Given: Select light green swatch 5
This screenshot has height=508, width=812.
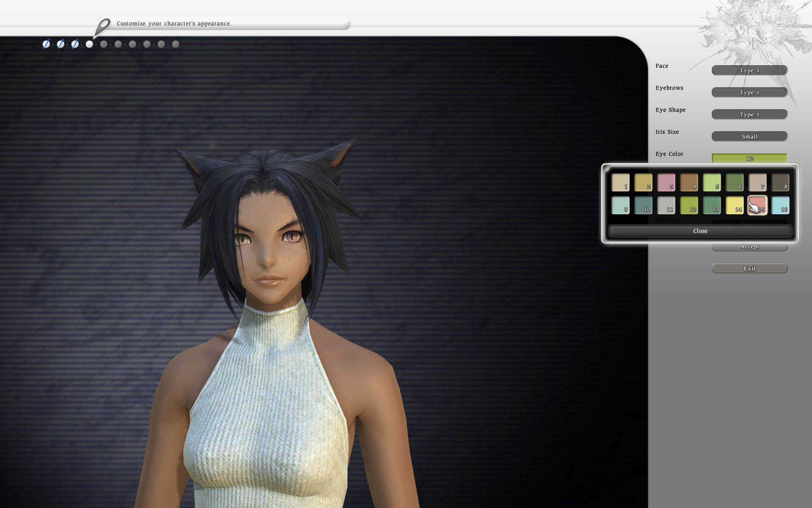Looking at the screenshot, I should point(712,182).
